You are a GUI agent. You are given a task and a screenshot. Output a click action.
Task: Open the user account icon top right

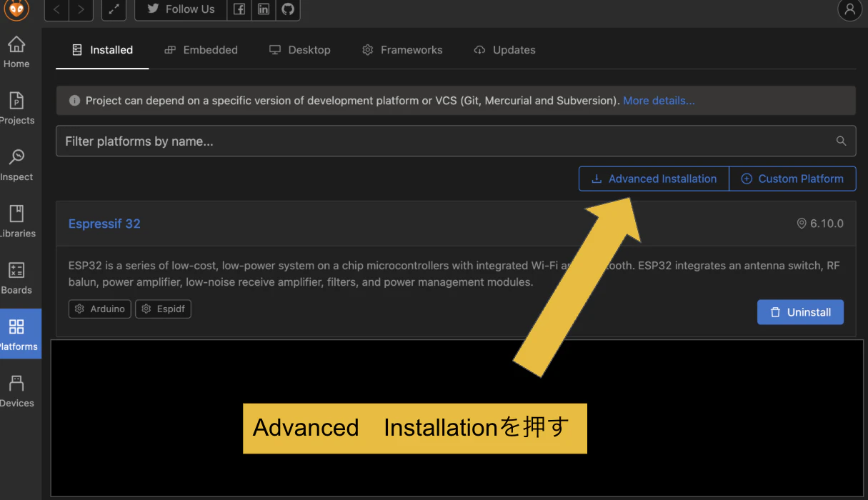[x=849, y=10]
